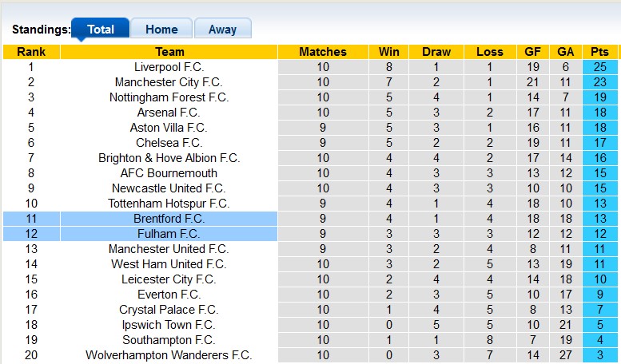The height and width of the screenshot is (364, 621).
Task: Open the Aston Villa F.C. link
Action: click(169, 128)
